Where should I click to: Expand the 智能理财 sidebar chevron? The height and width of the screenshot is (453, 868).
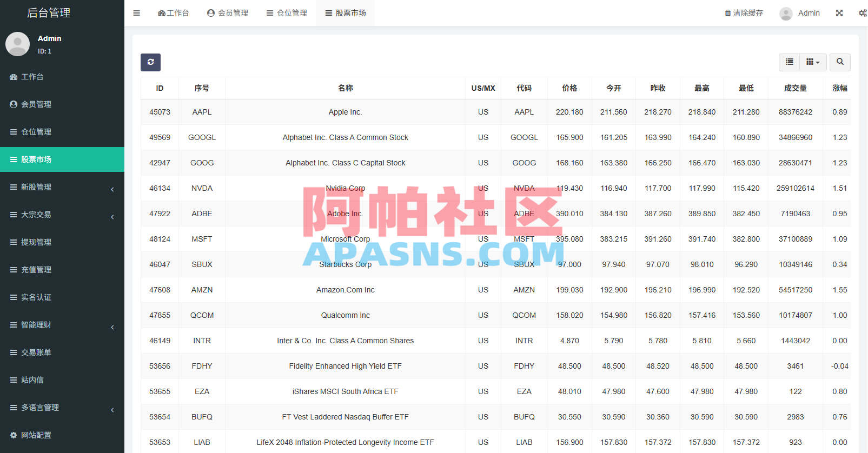[x=112, y=327]
